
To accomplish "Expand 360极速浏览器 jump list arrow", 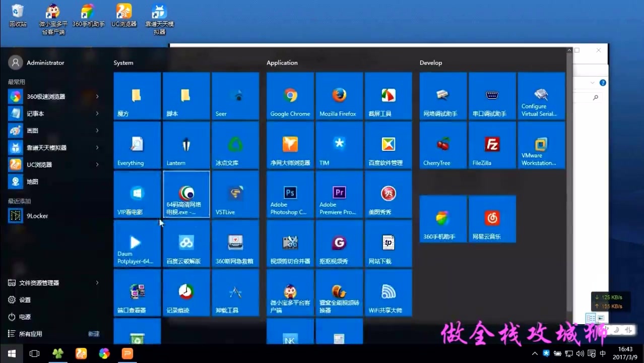I will pyautogui.click(x=97, y=96).
